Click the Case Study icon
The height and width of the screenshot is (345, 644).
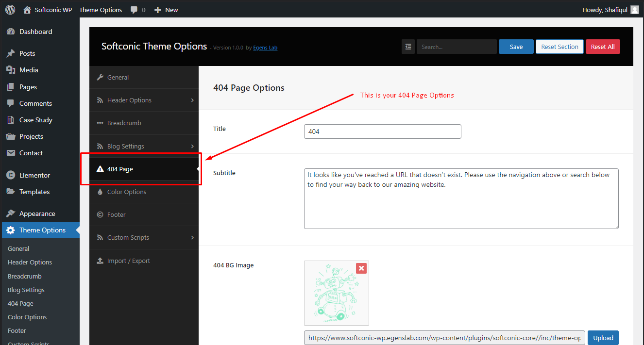tap(11, 120)
